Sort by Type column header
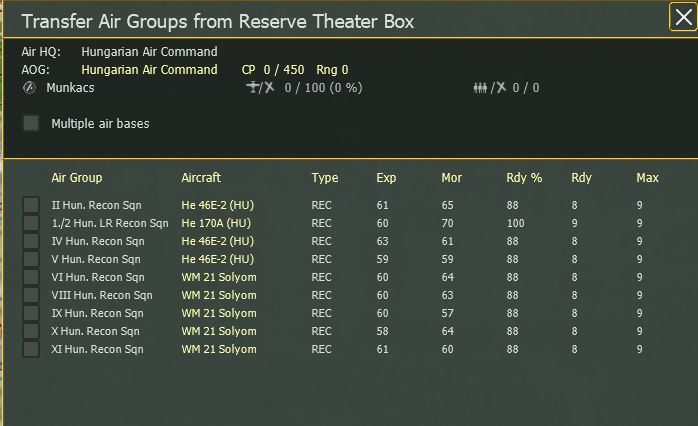 point(325,178)
